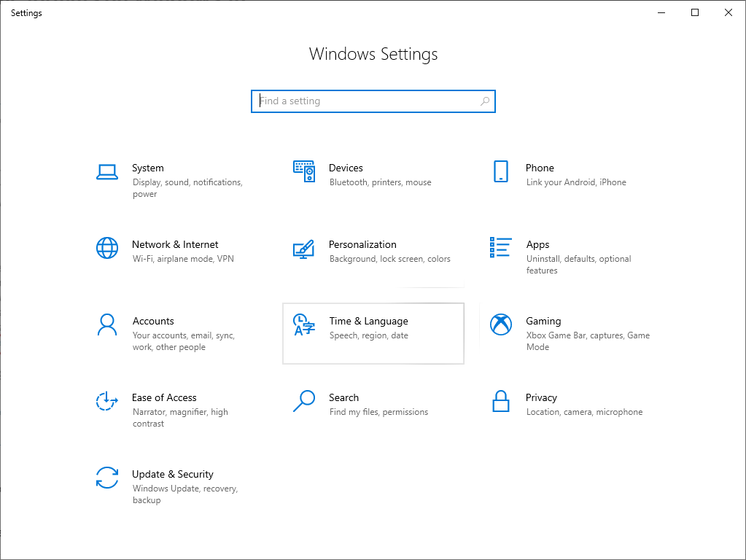Open the Personalization heading
746x560 pixels.
(x=362, y=244)
